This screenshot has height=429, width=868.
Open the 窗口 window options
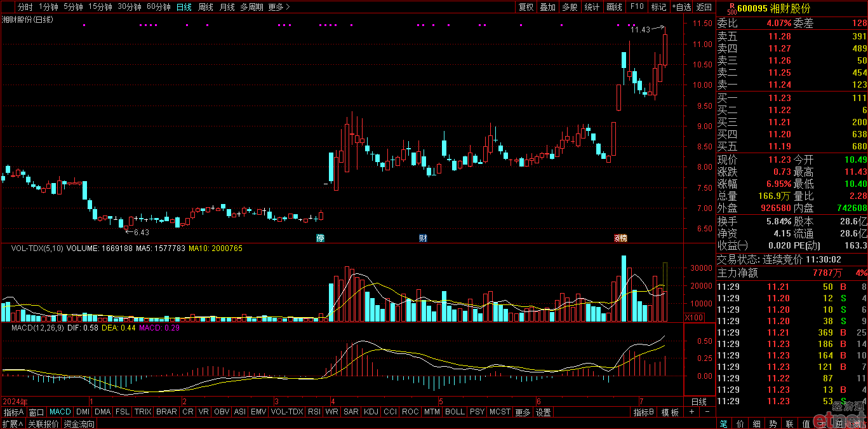click(37, 412)
